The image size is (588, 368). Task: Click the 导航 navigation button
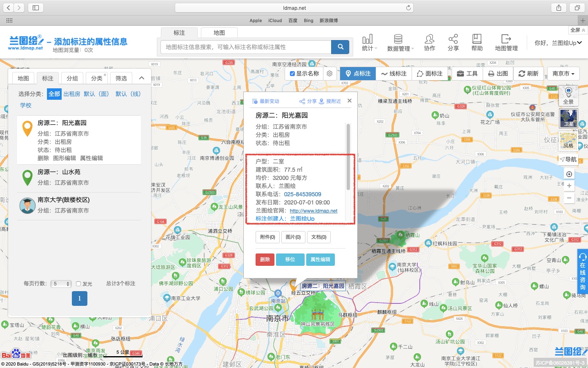[x=568, y=159]
